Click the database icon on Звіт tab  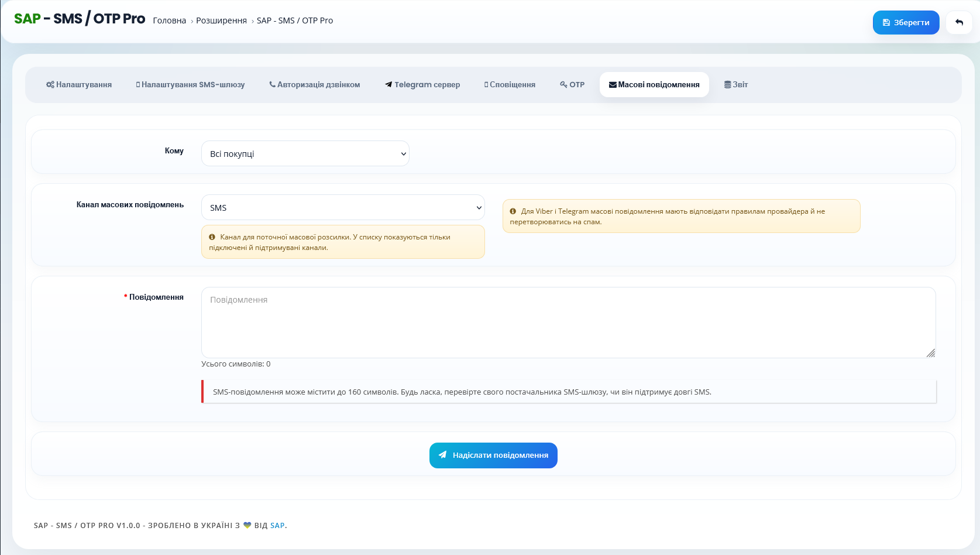[x=728, y=84]
